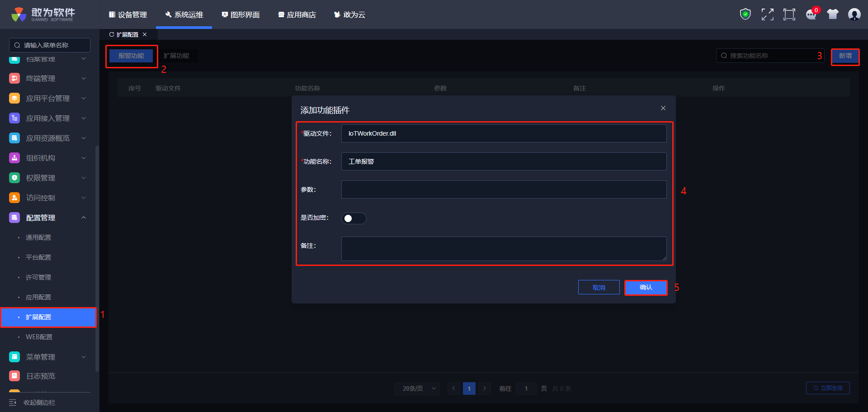Expand the 应用接入管理 menu chevron

(84, 118)
